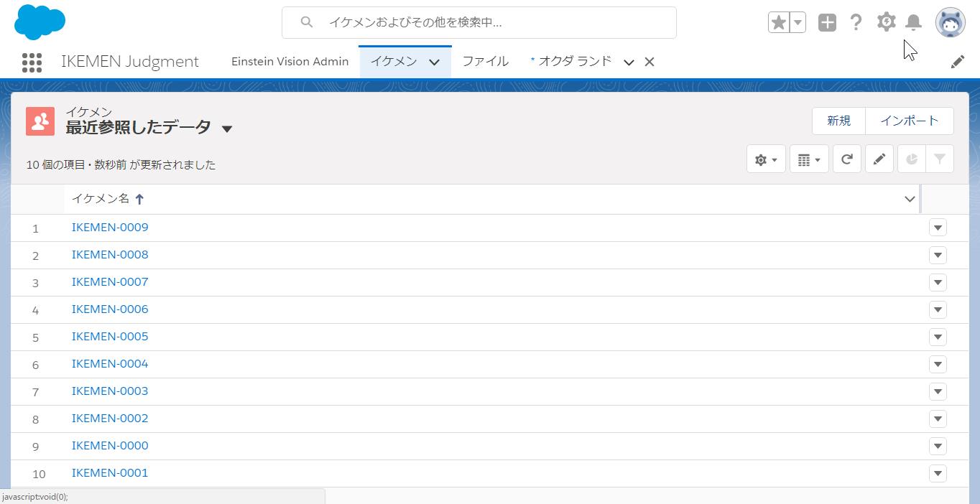This screenshot has width=980, height=504.
Task: Open global actions plus icon
Action: [x=827, y=22]
